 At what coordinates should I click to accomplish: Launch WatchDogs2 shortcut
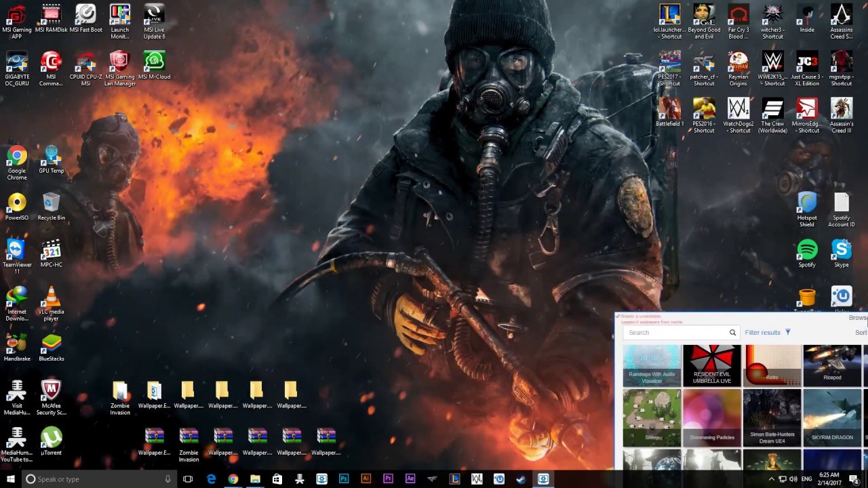click(738, 115)
